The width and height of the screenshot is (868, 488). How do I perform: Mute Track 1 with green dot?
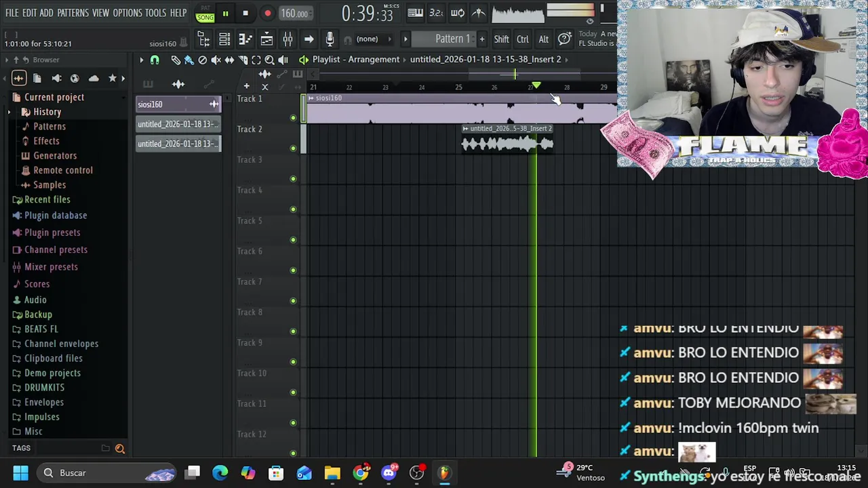click(x=293, y=118)
